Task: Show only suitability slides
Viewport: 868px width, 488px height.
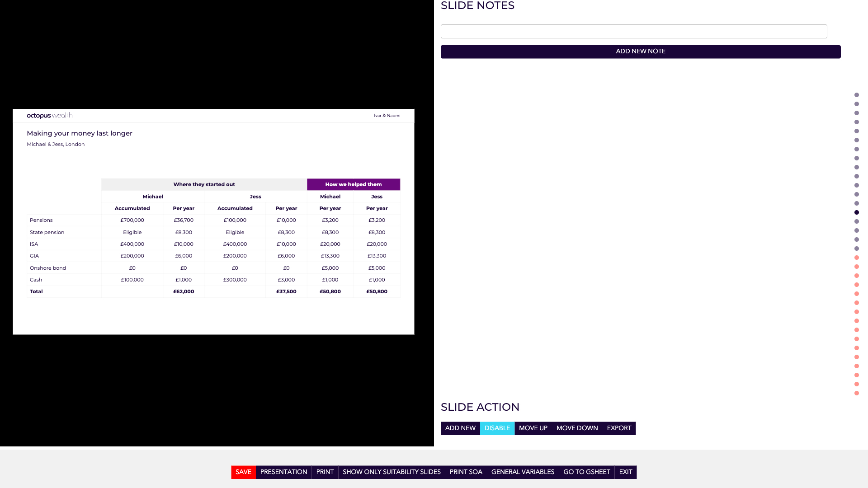Action: [x=392, y=472]
